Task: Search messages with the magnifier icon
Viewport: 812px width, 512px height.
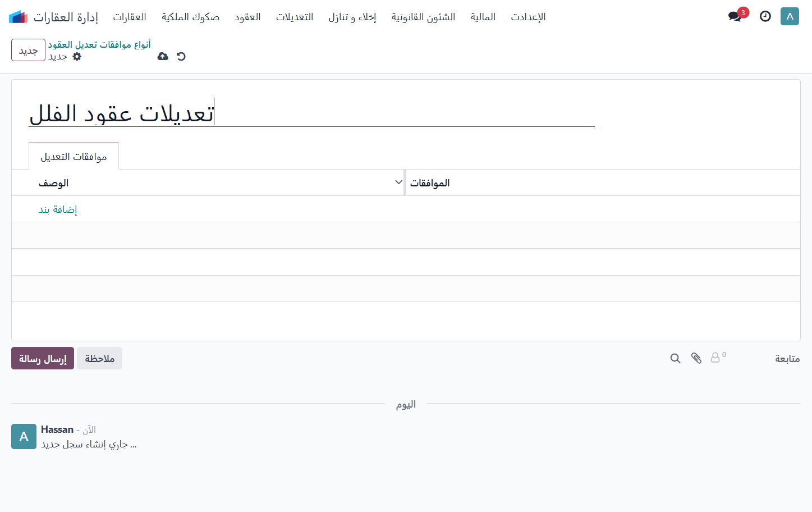Action: pyautogui.click(x=675, y=358)
